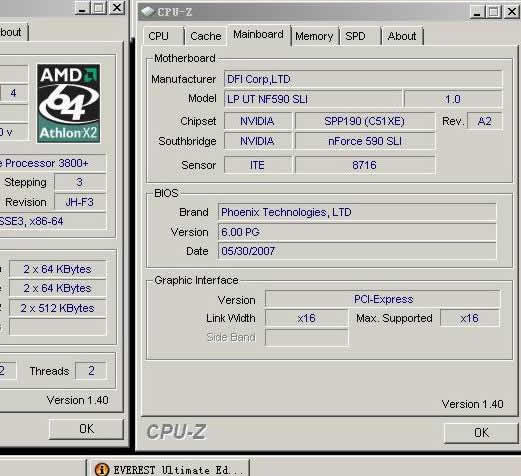
Task: Click the 2 x 512 KBytes cache value
Action: (57, 308)
